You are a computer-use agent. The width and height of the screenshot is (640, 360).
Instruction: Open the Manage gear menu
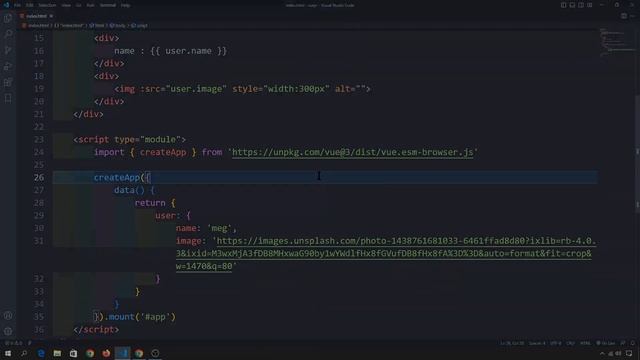[x=8, y=331]
